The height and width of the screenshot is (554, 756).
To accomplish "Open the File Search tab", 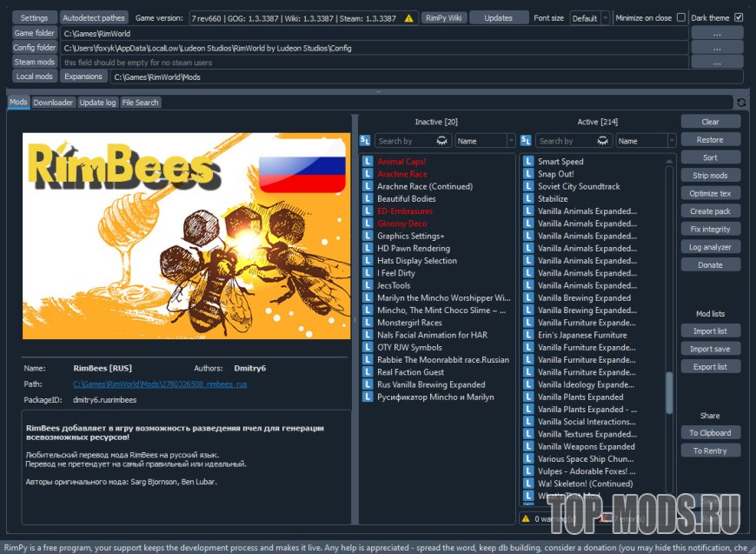I will tap(140, 103).
